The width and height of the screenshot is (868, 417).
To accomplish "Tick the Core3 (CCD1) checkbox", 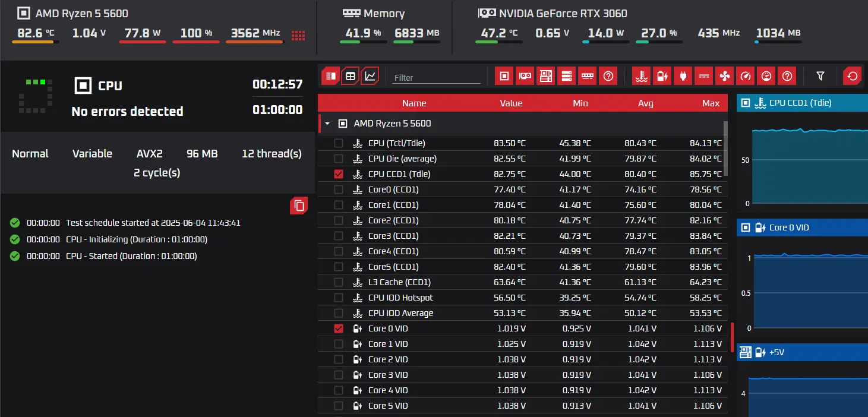I will [x=339, y=236].
